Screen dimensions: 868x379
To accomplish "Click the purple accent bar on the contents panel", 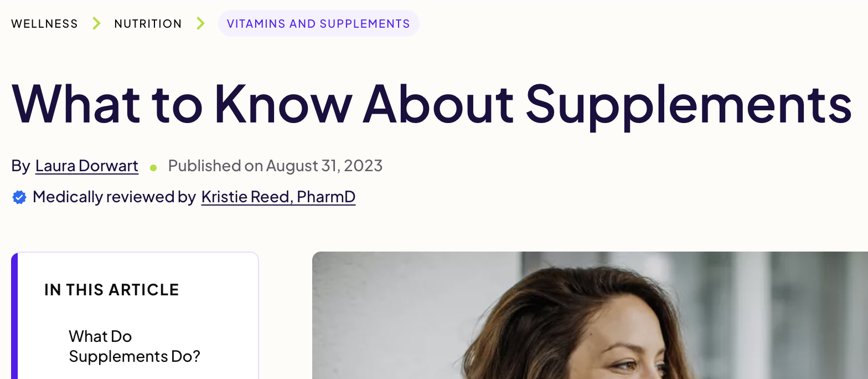I will (14, 316).
